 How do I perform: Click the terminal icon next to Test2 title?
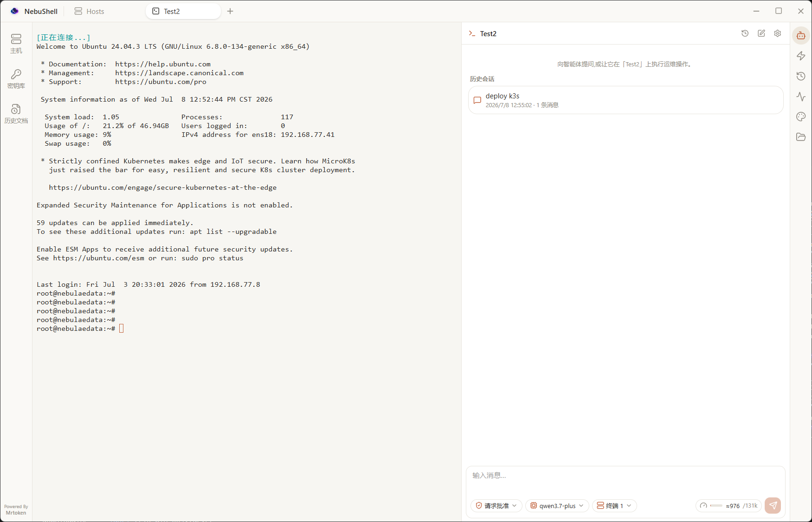(472, 33)
